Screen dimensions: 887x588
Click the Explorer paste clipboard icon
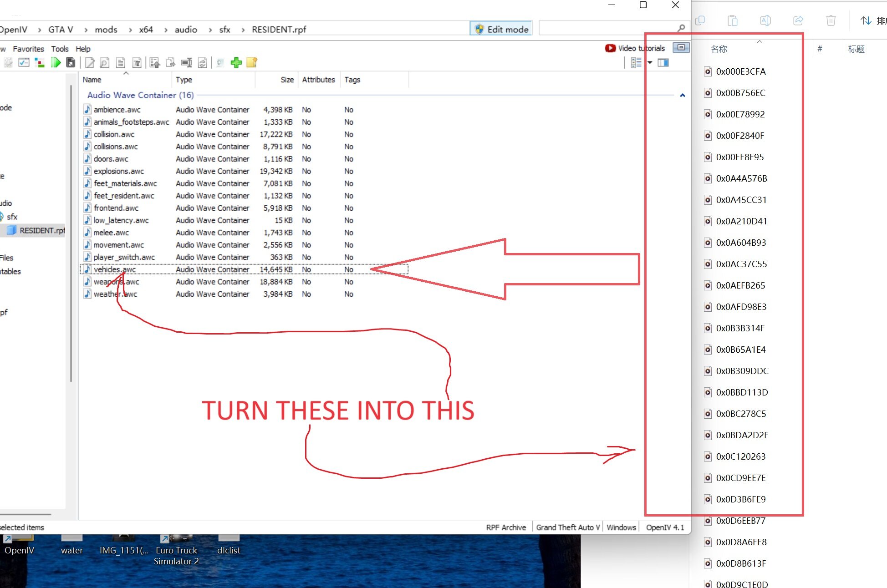coord(732,20)
